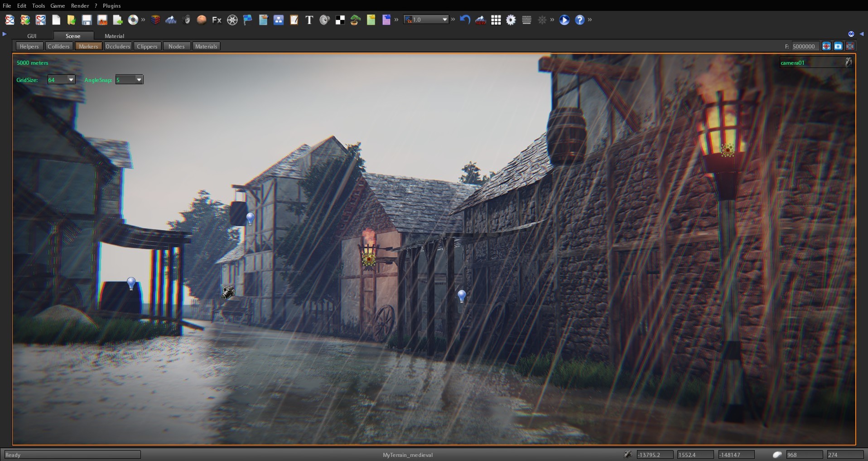Enable the Colliders display
Viewport: 868px width, 461px height.
[58, 46]
